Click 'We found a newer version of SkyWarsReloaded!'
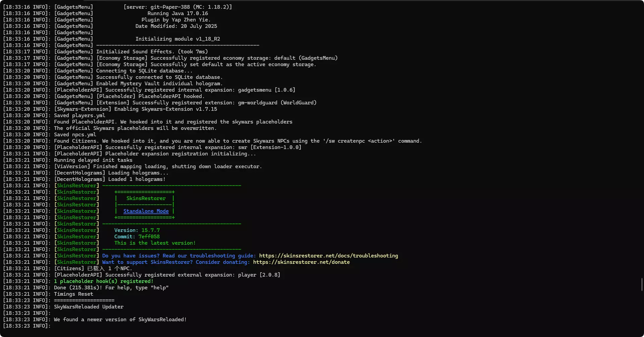This screenshot has width=644, height=337. click(x=120, y=320)
